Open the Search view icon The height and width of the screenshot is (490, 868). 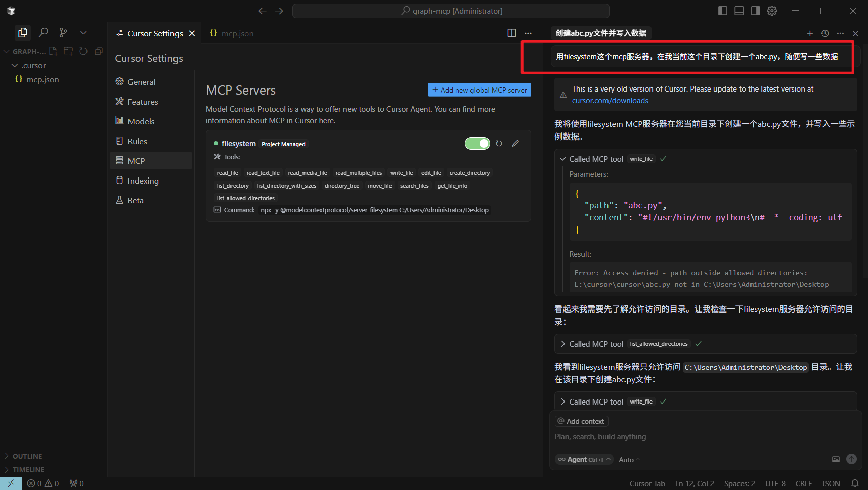tap(44, 33)
